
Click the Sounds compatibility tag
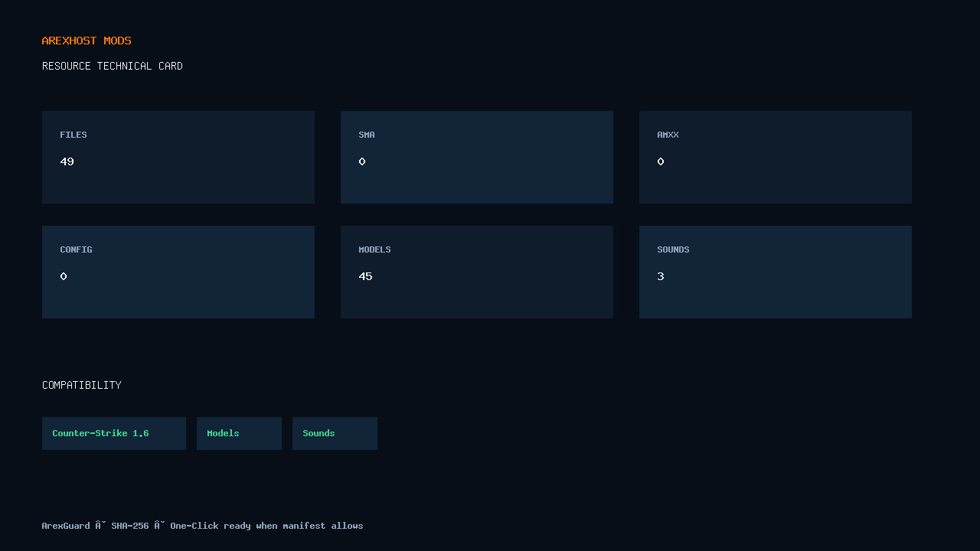[x=335, y=433]
